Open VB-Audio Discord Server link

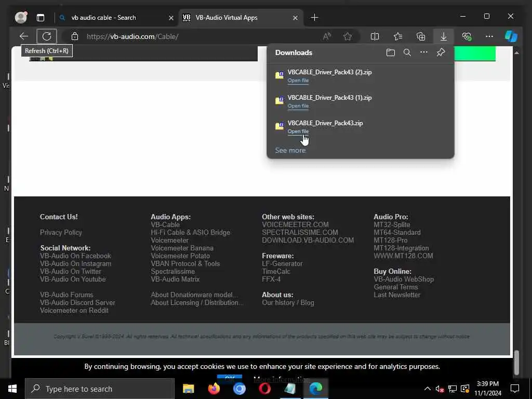(77, 303)
